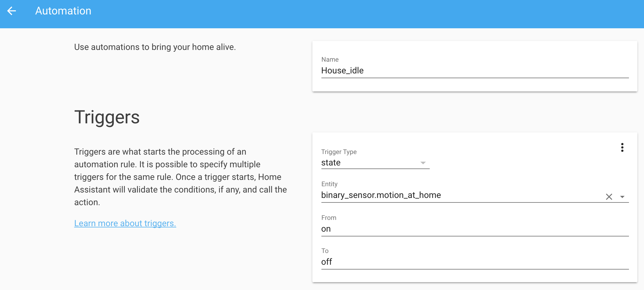Click the Entity field label
Screen dimensions: 644x290
click(x=329, y=184)
